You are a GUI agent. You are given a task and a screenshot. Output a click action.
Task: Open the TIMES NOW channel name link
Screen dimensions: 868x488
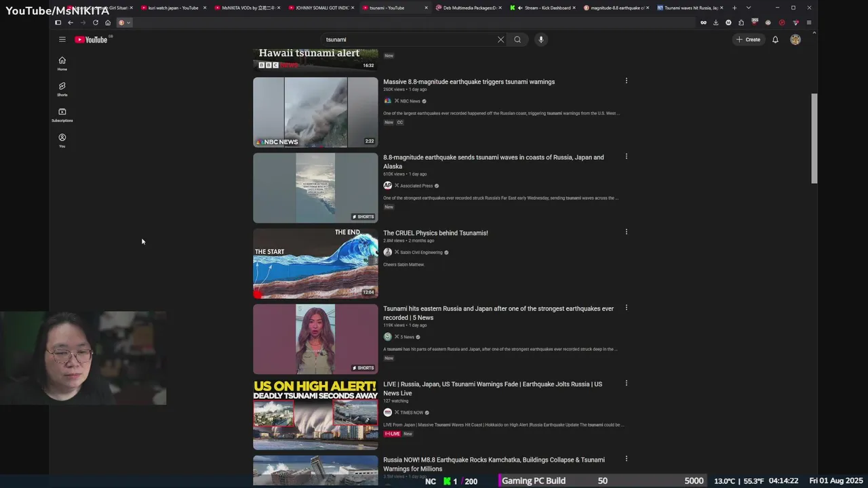coord(412,412)
